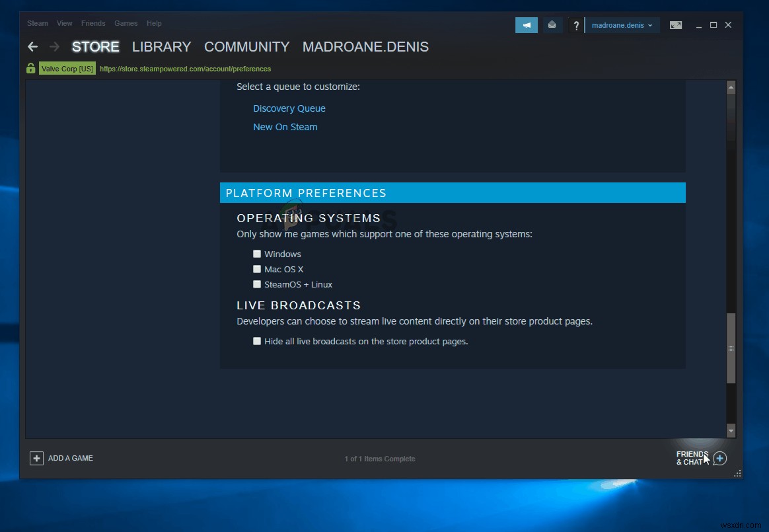Open the Discovery Queue link
Viewport: 769px width, 532px height.
[x=289, y=108]
